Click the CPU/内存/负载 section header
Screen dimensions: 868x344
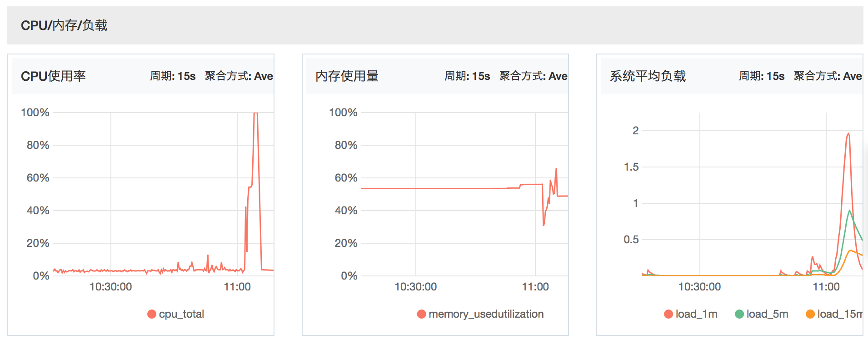point(64,25)
